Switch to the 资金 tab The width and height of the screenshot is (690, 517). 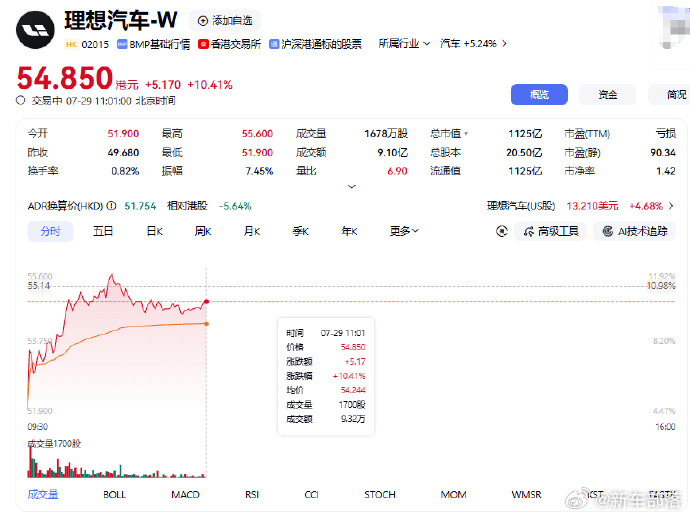pos(607,94)
